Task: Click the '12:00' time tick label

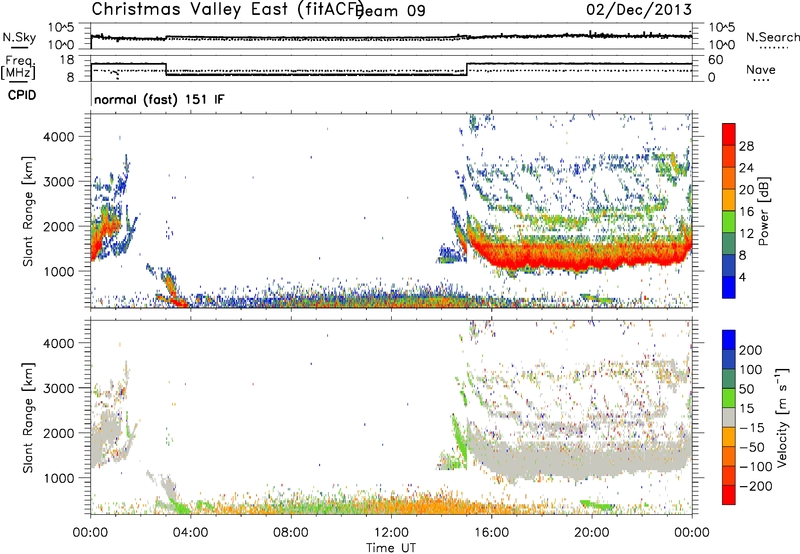Action: (391, 532)
